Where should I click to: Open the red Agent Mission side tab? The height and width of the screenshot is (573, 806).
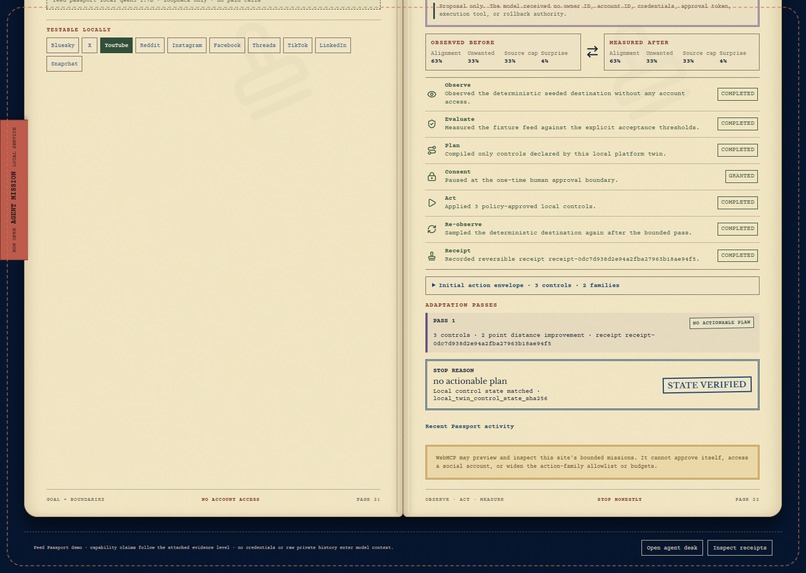click(x=14, y=190)
